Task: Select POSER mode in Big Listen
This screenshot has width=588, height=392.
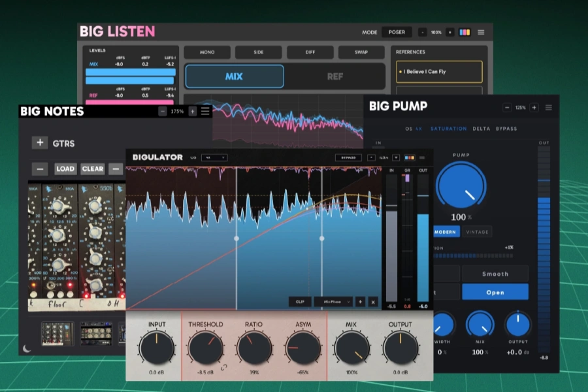Action: click(397, 32)
